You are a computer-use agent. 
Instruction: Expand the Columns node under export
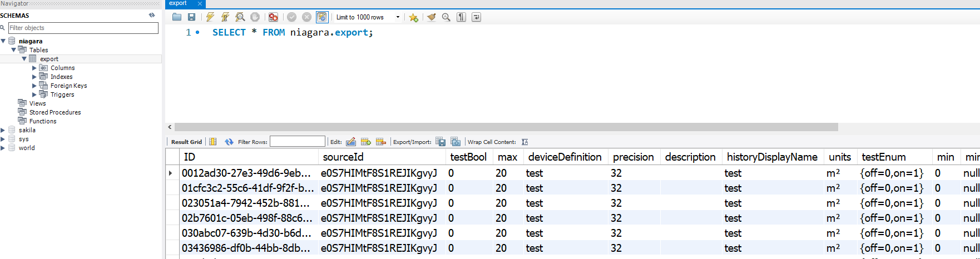click(34, 68)
